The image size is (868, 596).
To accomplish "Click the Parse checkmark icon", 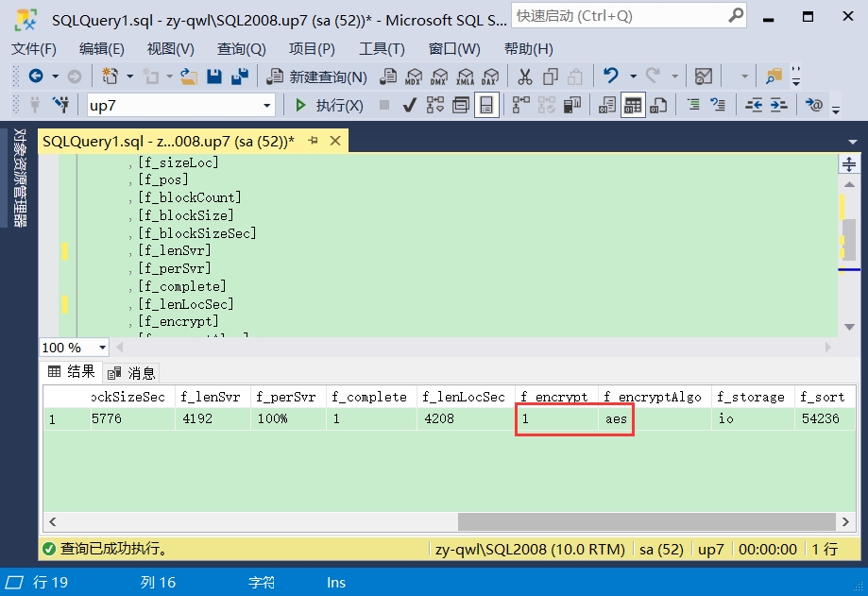I will 410,105.
